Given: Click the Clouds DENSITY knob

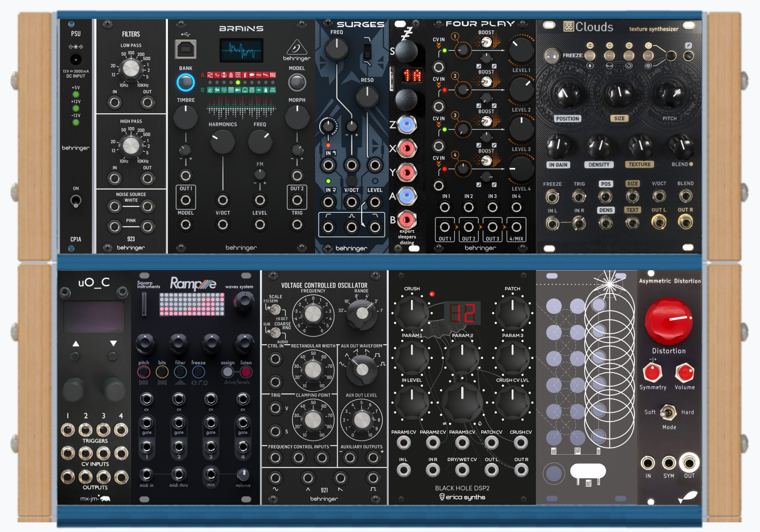Looking at the screenshot, I should click(x=599, y=146).
